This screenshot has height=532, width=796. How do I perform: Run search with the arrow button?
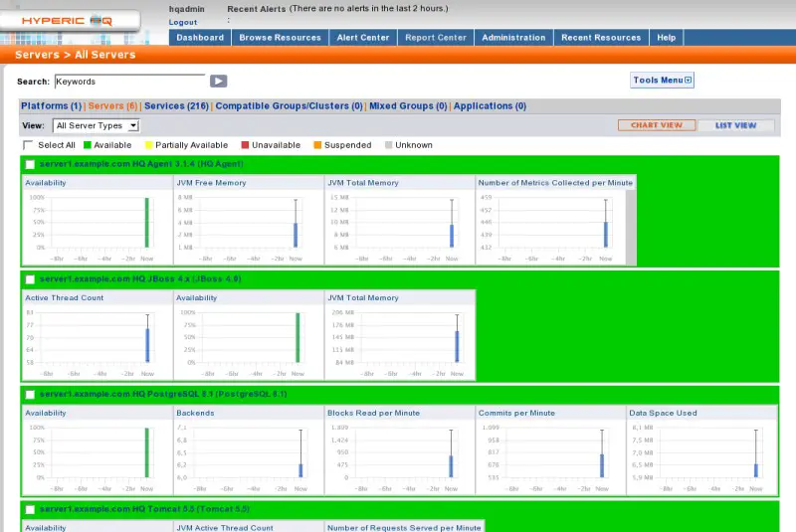tap(218, 82)
